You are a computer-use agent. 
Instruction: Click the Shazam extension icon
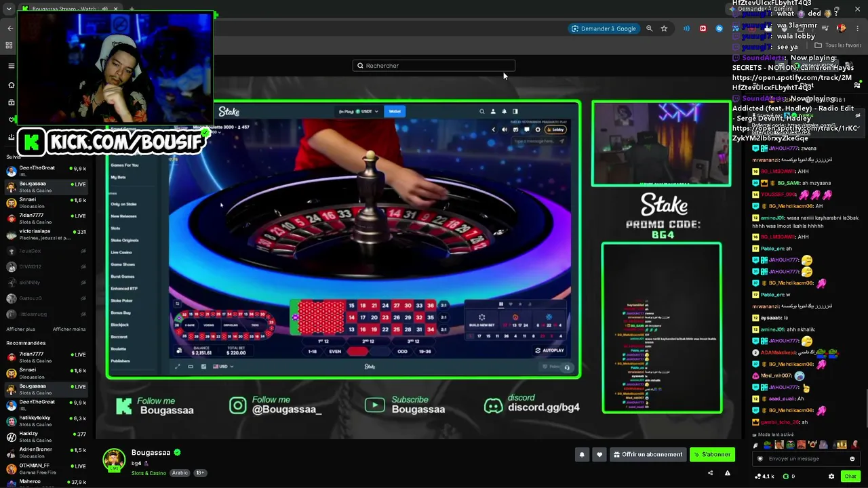(x=719, y=28)
